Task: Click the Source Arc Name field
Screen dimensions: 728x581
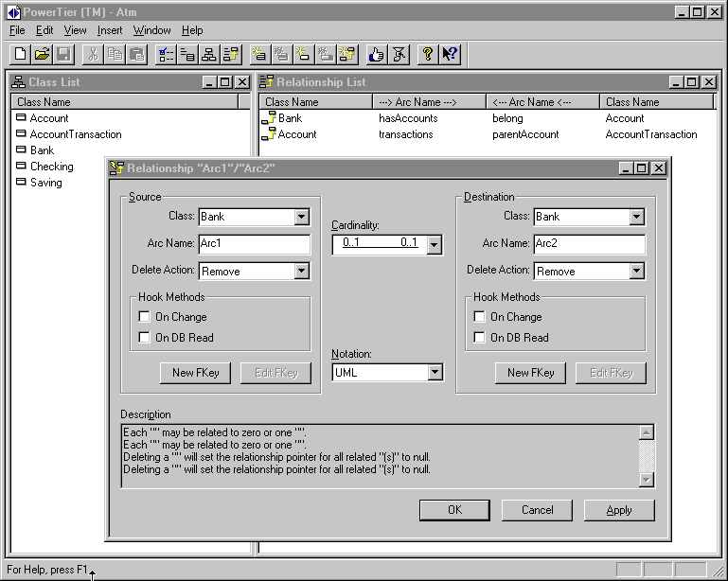Action: (255, 243)
